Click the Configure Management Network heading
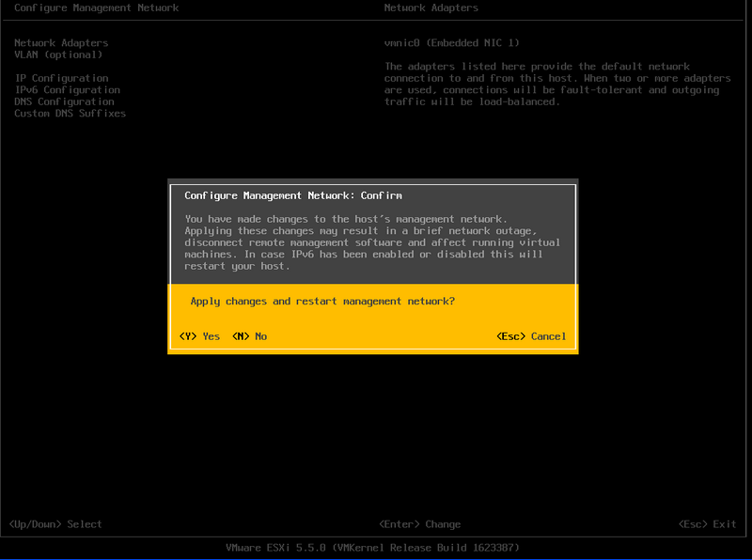 coord(97,8)
